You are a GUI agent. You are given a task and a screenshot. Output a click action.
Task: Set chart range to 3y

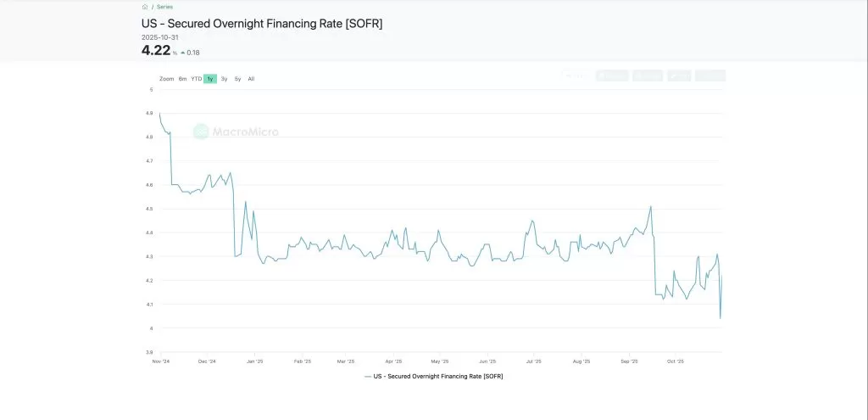224,79
